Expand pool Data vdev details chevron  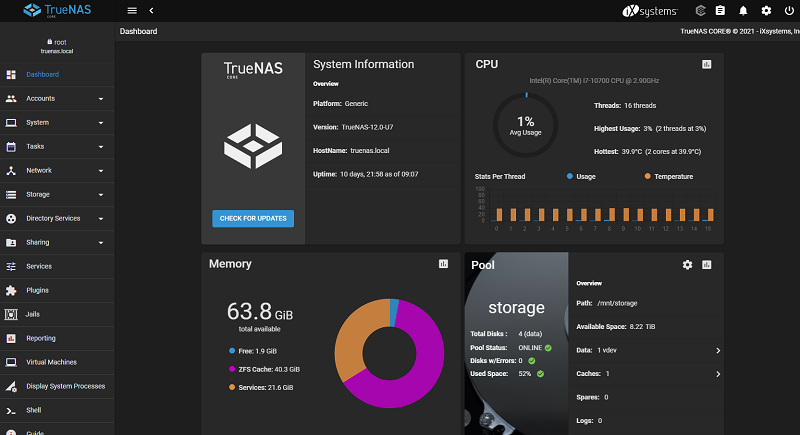point(718,350)
